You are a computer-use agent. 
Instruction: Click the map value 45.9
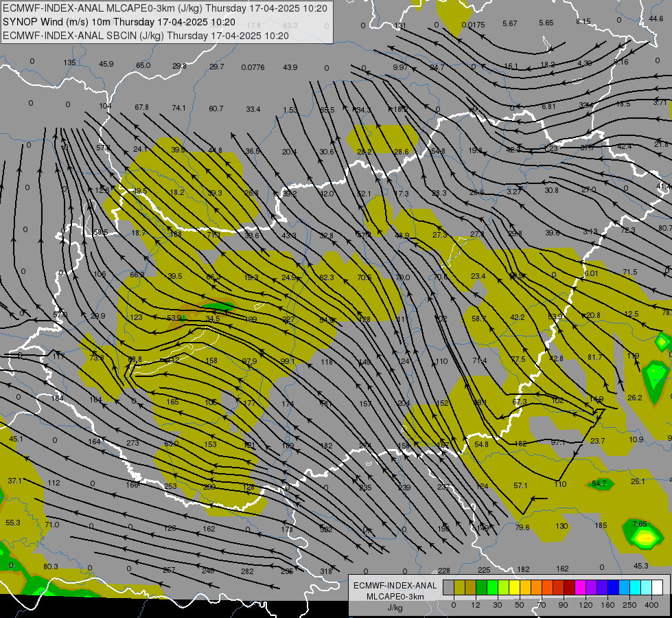[x=106, y=64]
